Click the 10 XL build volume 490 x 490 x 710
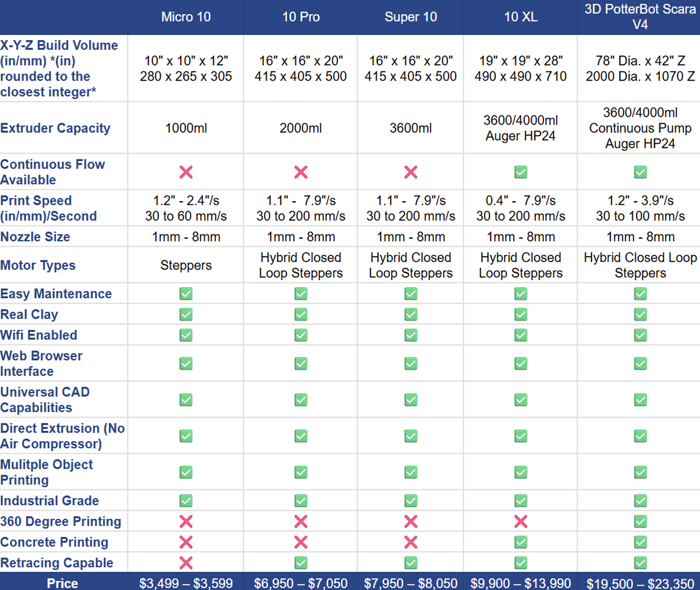This screenshot has height=590, width=700. [x=521, y=76]
